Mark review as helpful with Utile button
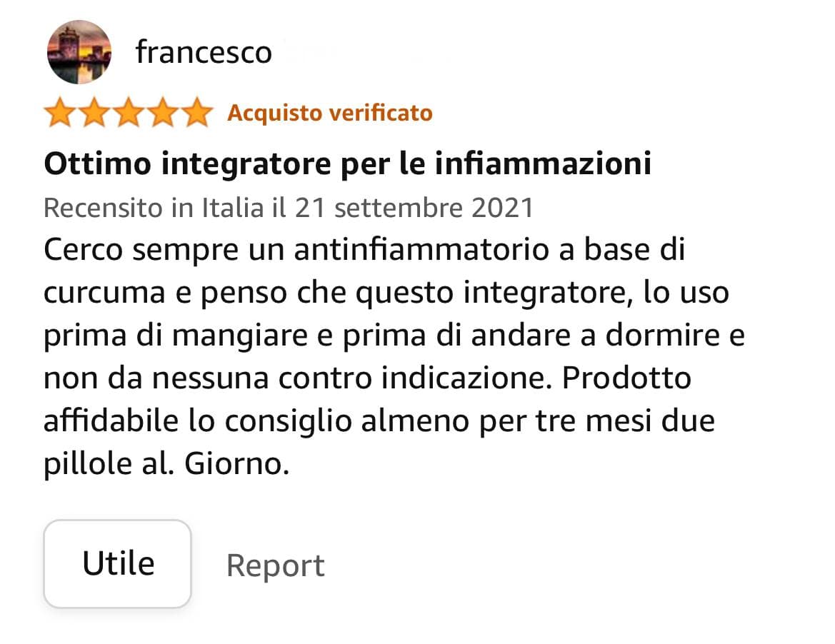835x644 pixels. click(x=118, y=564)
